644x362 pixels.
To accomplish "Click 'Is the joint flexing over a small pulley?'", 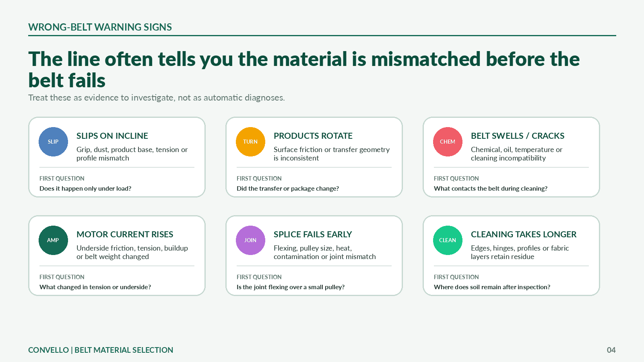I will (291, 287).
